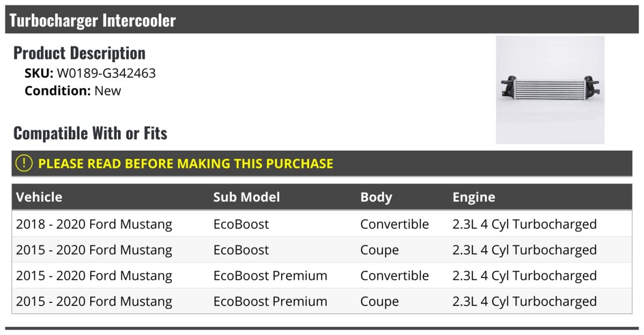
Task: Select the Body column header
Action: click(x=376, y=197)
